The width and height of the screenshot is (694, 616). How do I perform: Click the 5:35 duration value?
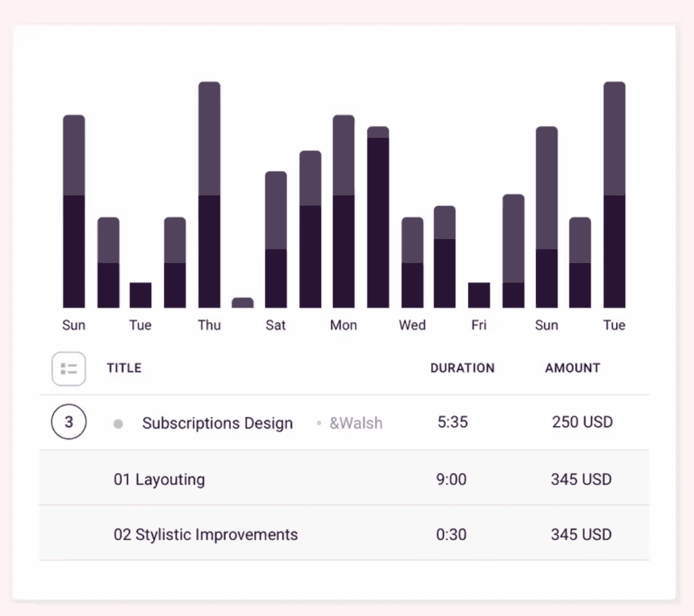pos(453,422)
